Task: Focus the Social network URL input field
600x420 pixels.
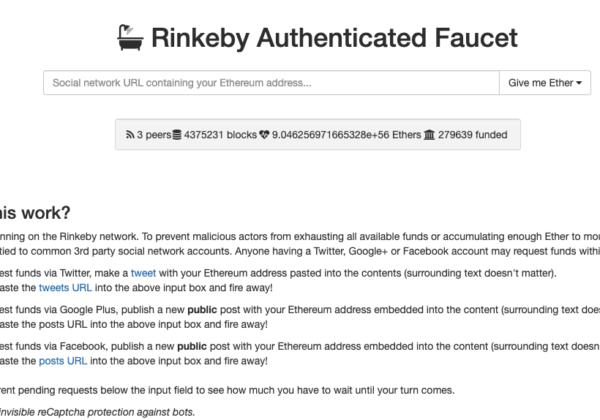Action: [x=271, y=83]
